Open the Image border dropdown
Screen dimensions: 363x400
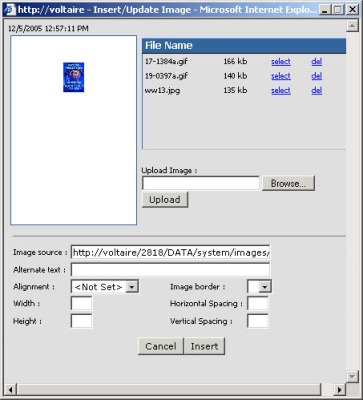click(265, 287)
